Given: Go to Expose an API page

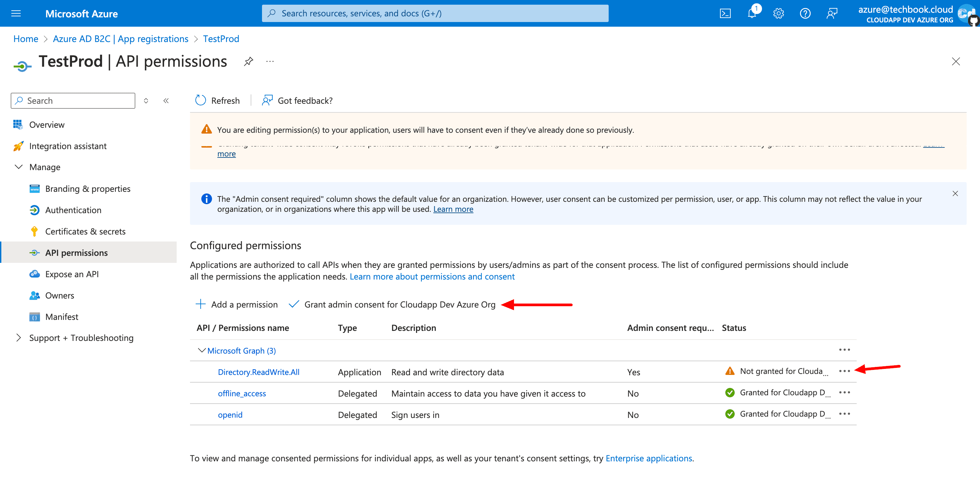Looking at the screenshot, I should pyautogui.click(x=72, y=274).
